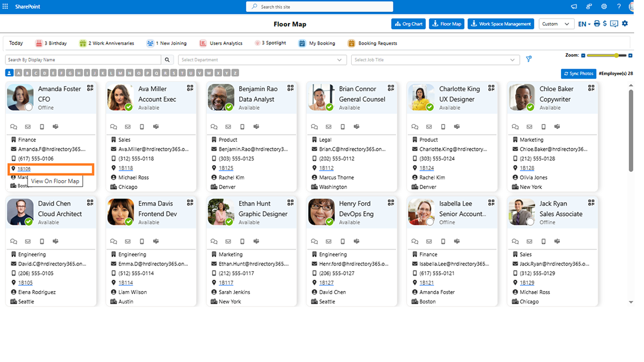644x362 pixels.
Task: Click mobile phone icon on Charlotte King's card
Action: click(x=442, y=126)
